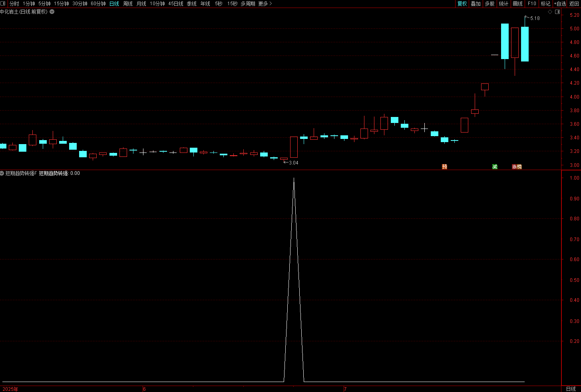Click the 短期趋势转强: 0.00 indicator value
This screenshot has height=392, width=581.
[x=60, y=173]
